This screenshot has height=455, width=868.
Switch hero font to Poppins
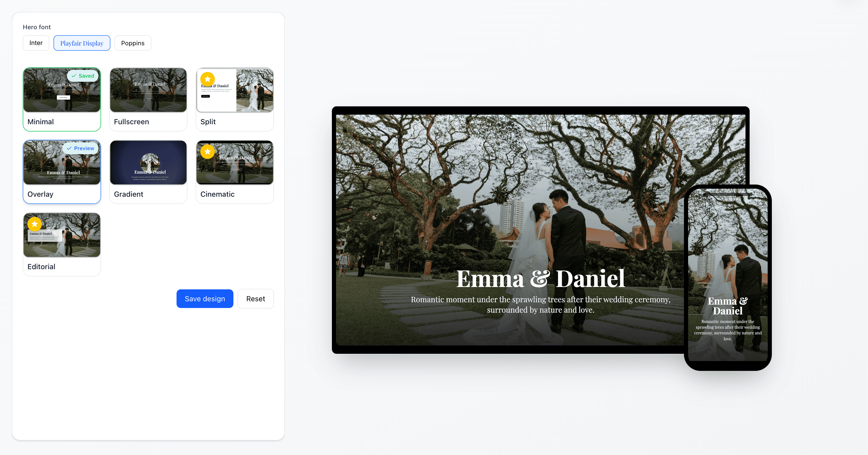pos(133,43)
